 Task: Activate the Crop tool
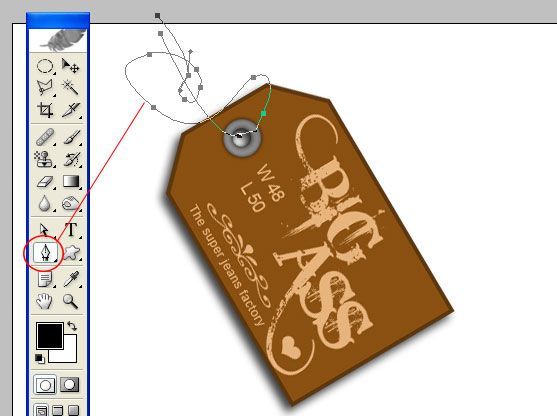(45, 110)
